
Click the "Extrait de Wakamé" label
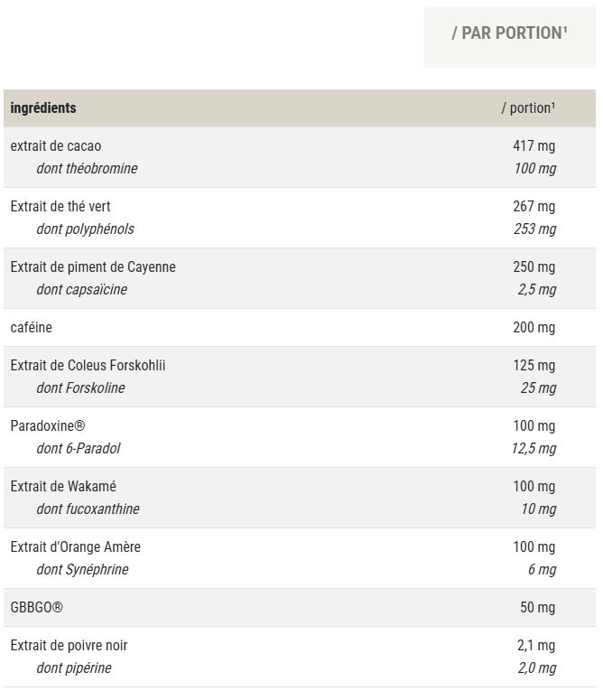(63, 487)
